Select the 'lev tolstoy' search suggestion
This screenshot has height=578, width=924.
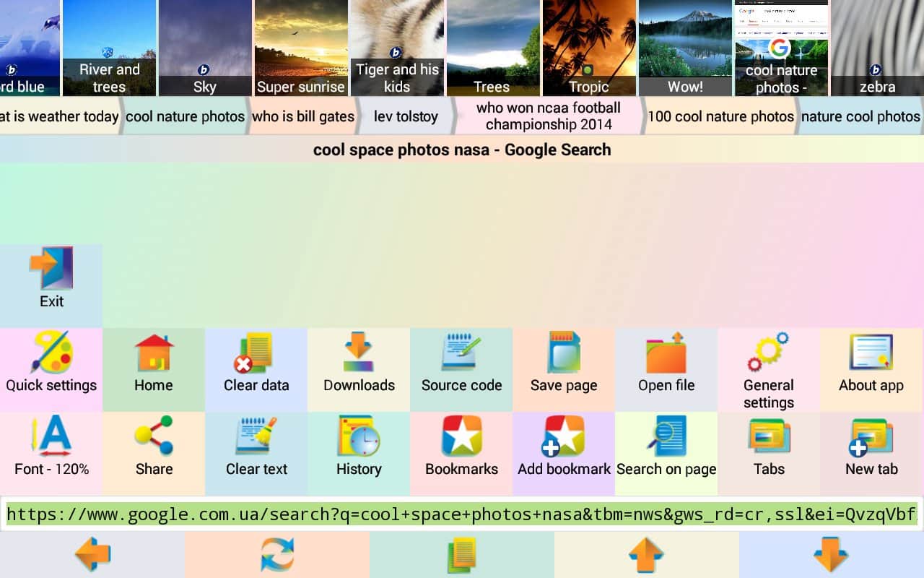[x=406, y=116]
